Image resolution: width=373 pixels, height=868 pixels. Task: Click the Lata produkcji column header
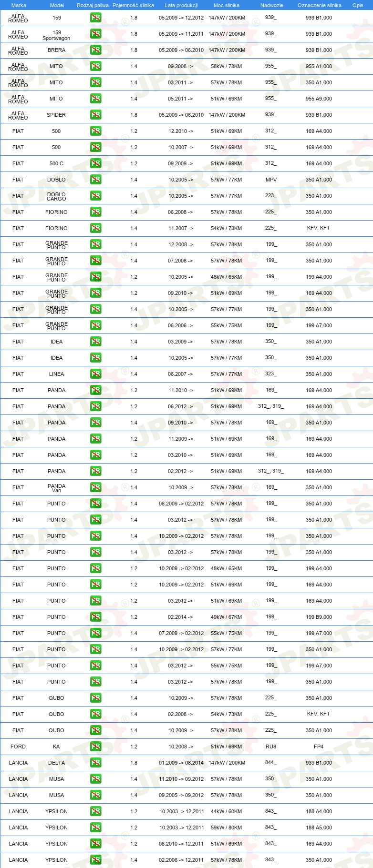point(181,5)
